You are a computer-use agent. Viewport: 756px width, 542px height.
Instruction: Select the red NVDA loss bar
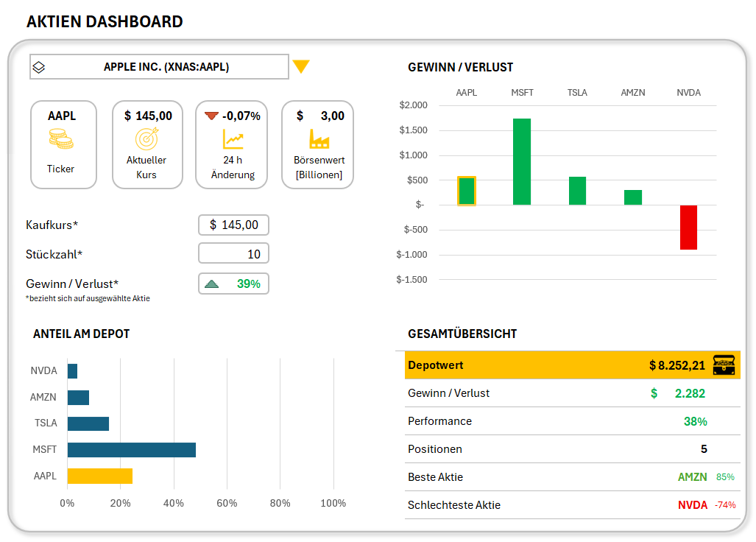point(688,227)
